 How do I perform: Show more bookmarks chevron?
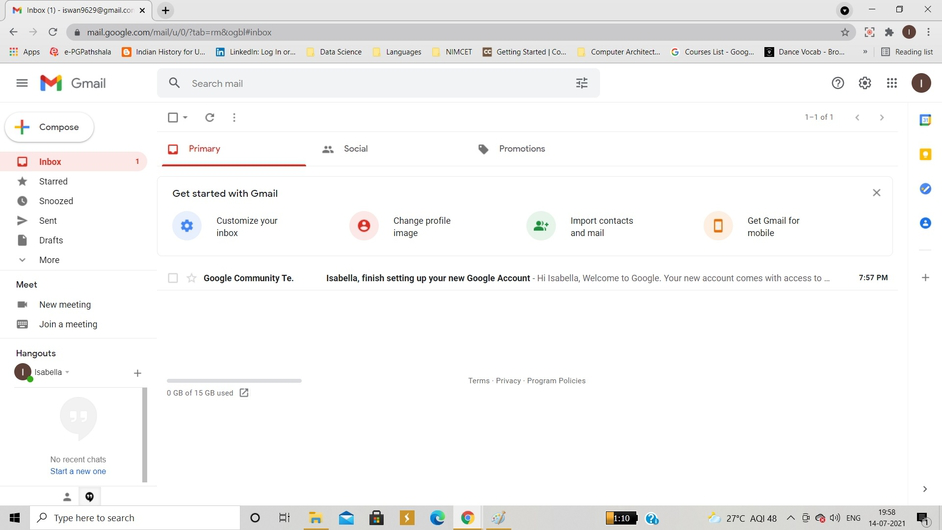pos(865,52)
